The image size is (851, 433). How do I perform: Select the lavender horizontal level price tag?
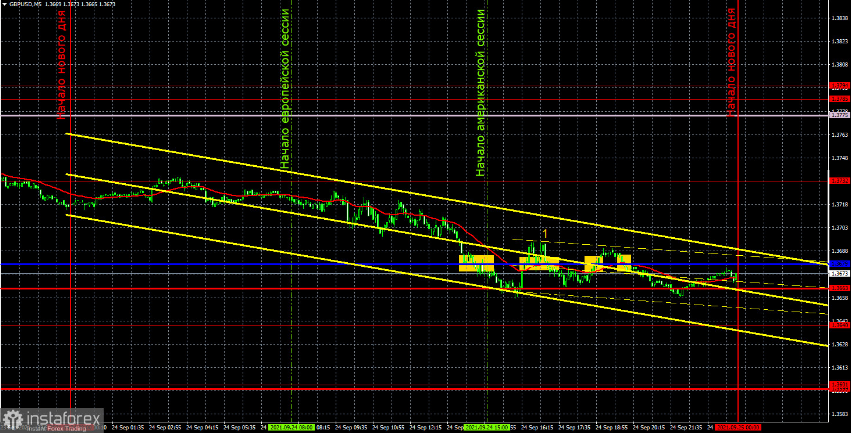pyautogui.click(x=840, y=115)
